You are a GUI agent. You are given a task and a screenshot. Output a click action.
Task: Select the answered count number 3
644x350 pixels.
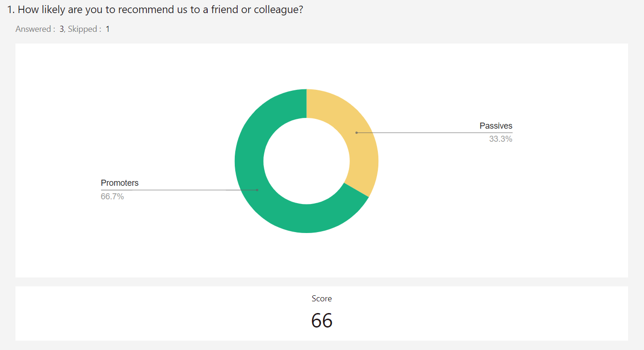tap(61, 29)
